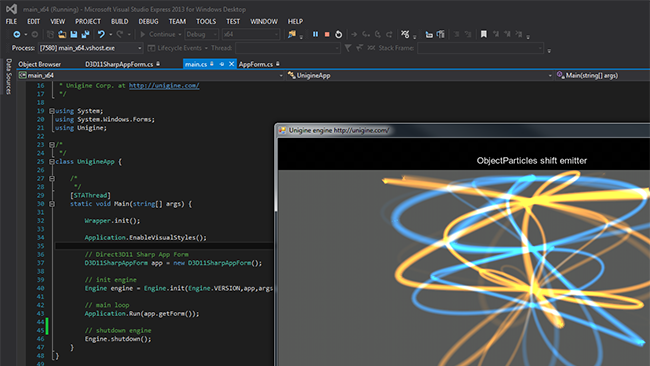The height and width of the screenshot is (366, 650).
Task: Open the Lifecycle Events dropdown
Action: 177,48
